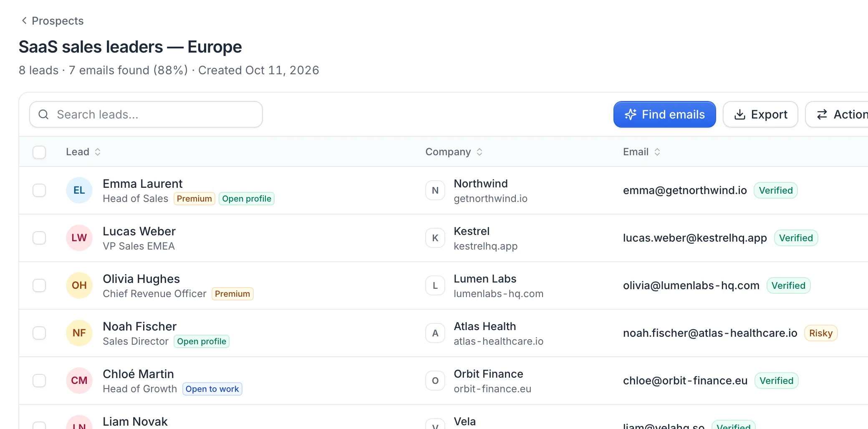Click the Northwind company name
The height and width of the screenshot is (429, 868).
coord(481,184)
